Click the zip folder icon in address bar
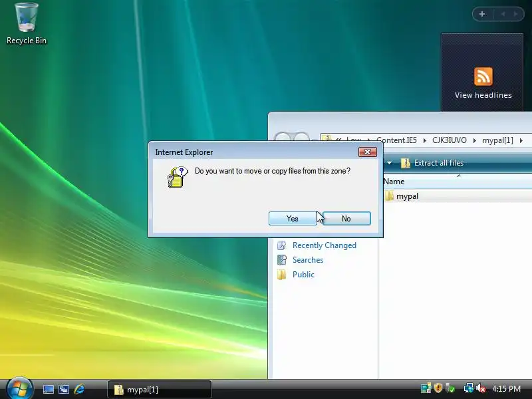The height and width of the screenshot is (399, 532). point(327,139)
